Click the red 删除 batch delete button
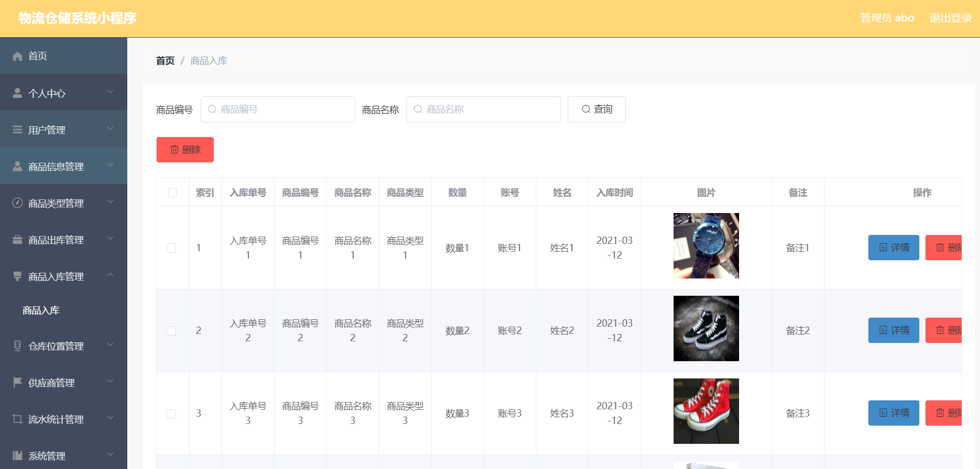Screen dimensions: 980x469 pyautogui.click(x=185, y=150)
